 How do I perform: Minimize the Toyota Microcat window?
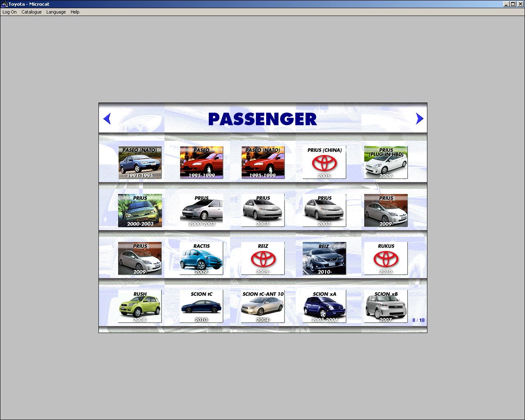pos(507,4)
